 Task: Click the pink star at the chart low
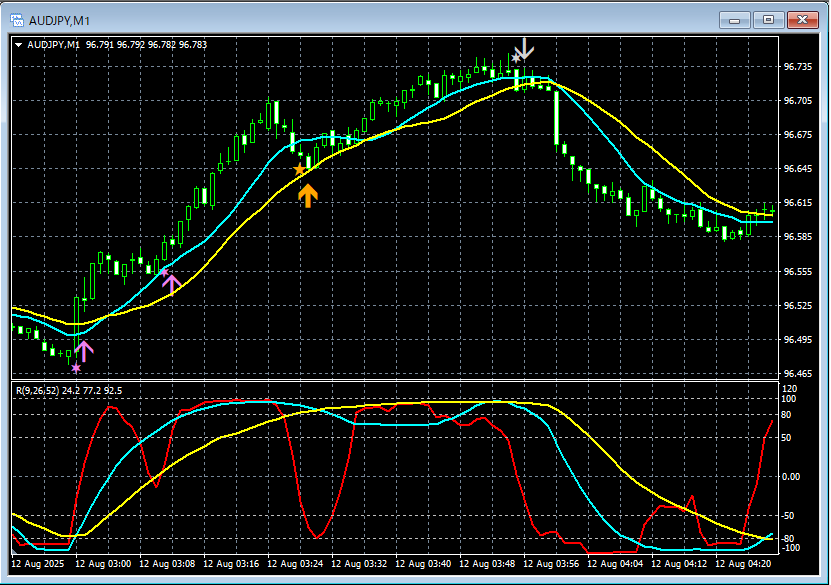tap(76, 368)
